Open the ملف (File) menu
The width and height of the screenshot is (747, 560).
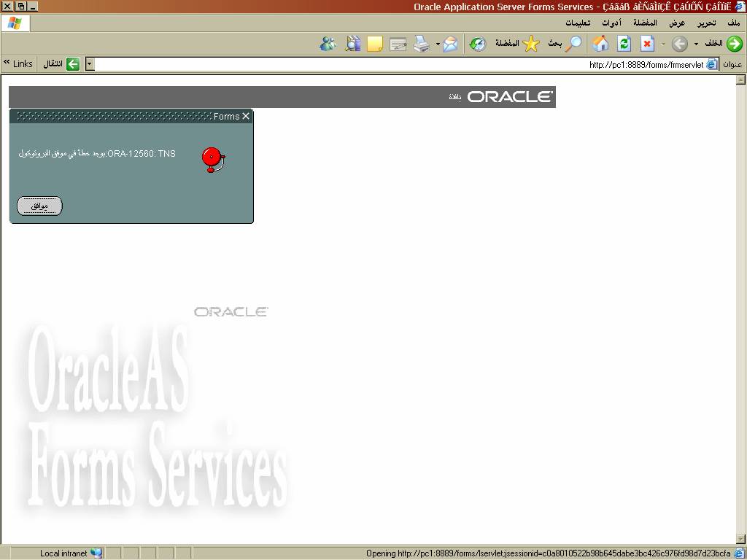[733, 23]
